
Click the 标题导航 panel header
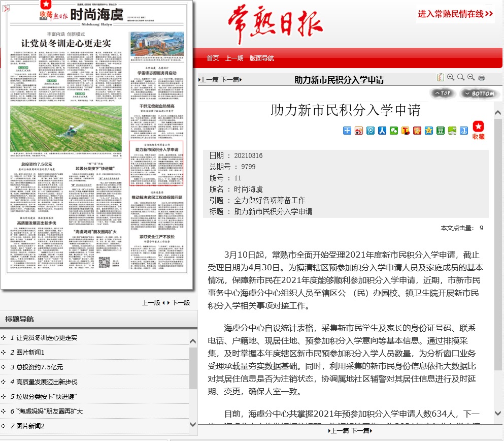[98, 319]
